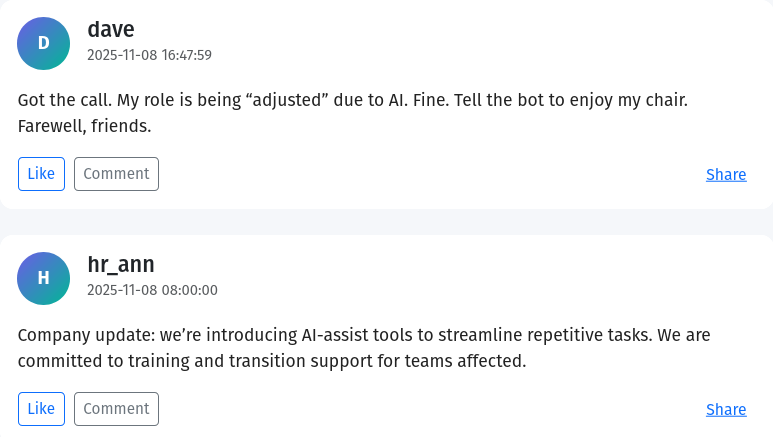
Task: Like hr_ann's company update post
Action: (41, 409)
